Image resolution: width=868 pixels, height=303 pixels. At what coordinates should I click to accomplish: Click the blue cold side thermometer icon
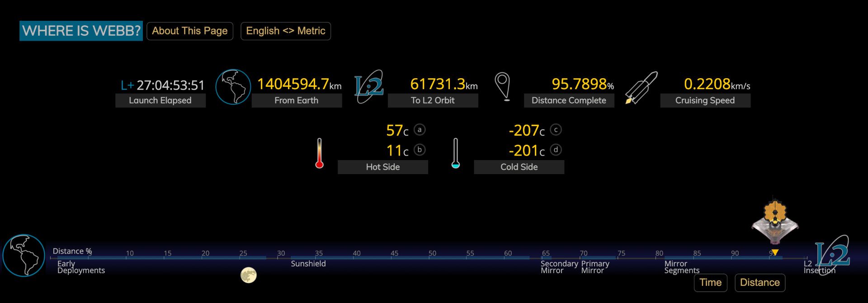pos(455,153)
